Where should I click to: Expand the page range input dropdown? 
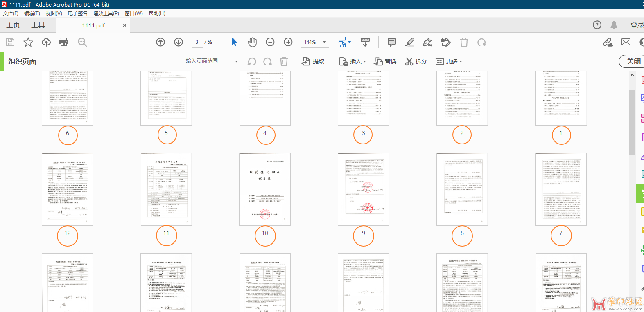(236, 61)
